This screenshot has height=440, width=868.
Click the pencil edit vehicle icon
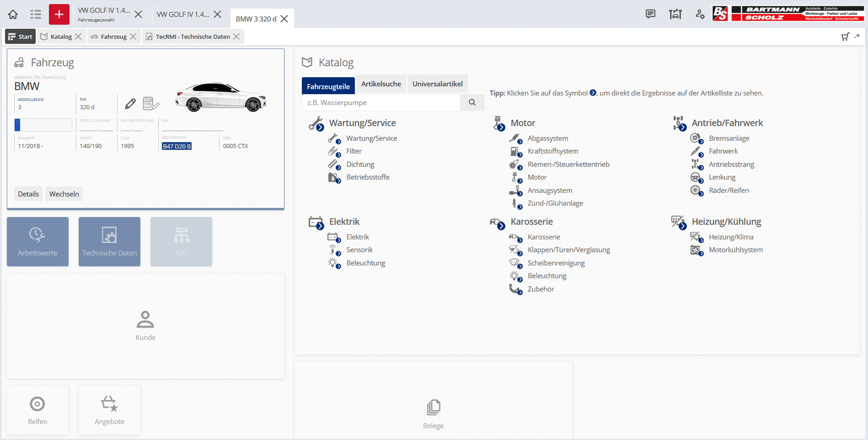(130, 104)
